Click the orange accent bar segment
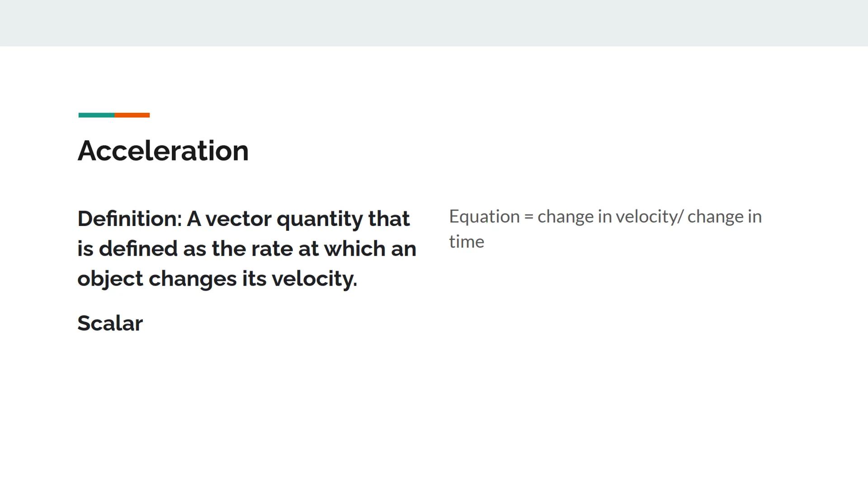 (x=132, y=115)
